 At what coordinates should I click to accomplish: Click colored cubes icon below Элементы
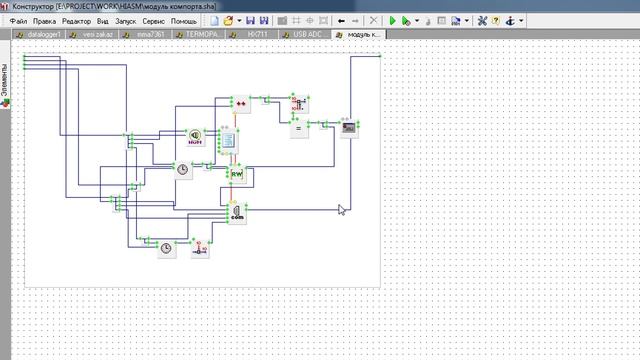[x=5, y=104]
